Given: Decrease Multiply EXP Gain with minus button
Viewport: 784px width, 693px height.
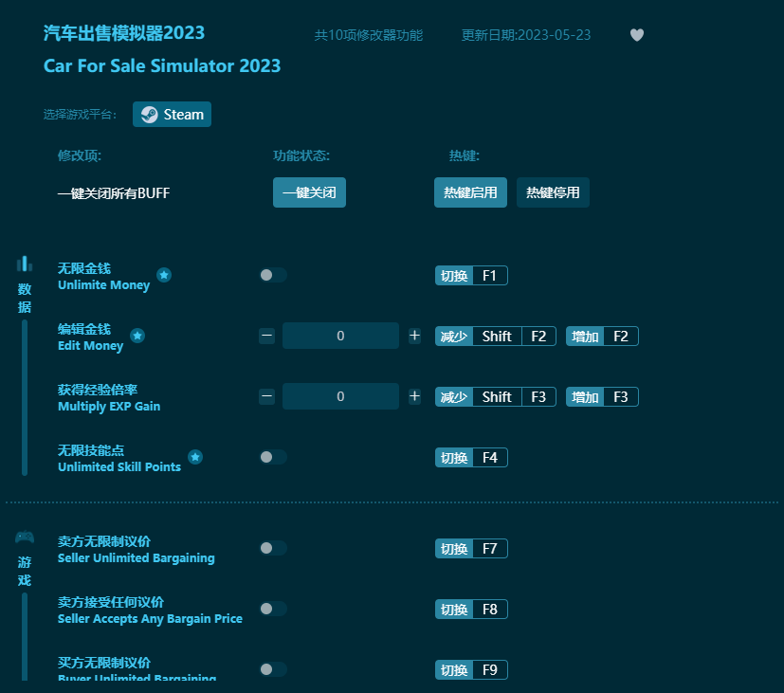Looking at the screenshot, I should 267,396.
